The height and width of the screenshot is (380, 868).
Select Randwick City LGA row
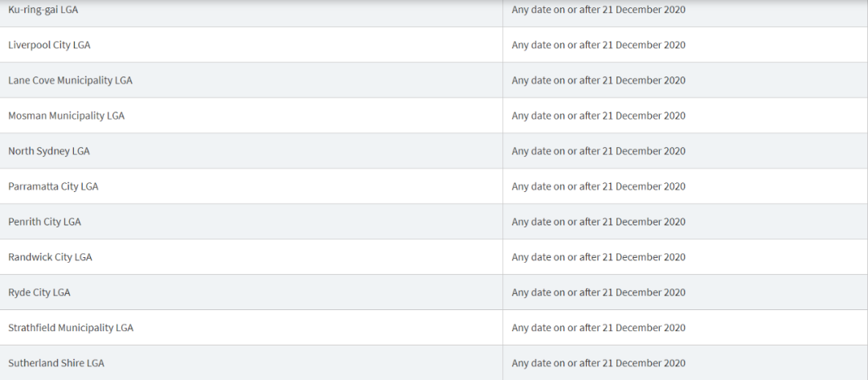click(x=434, y=257)
